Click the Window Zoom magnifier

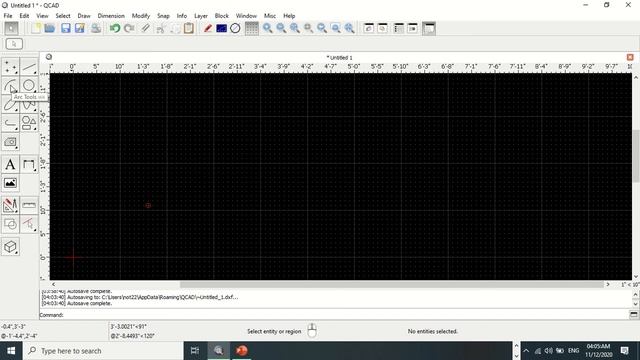click(x=336, y=28)
